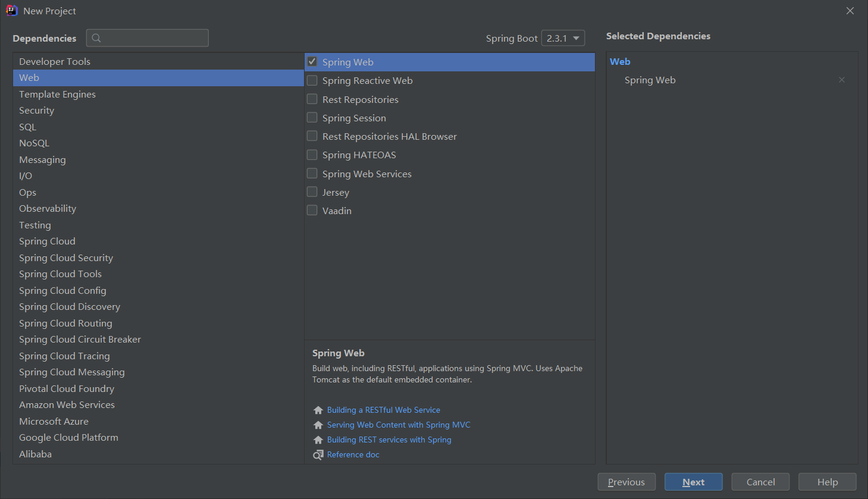Screen dimensions: 868x499
Task: Go to Next step
Action: 694,482
